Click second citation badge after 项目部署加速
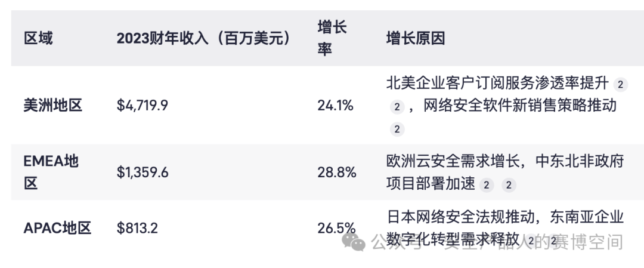The width and height of the screenshot is (644, 268). pyautogui.click(x=509, y=186)
